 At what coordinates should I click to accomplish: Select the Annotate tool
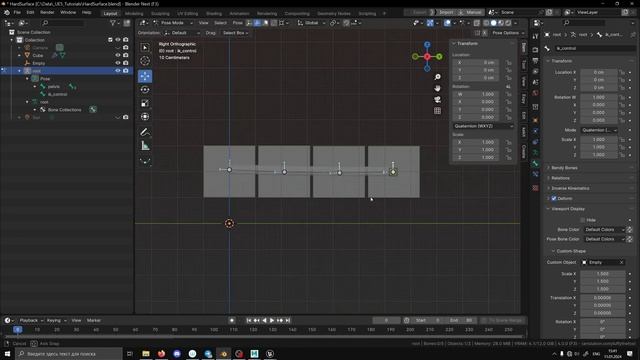145,132
